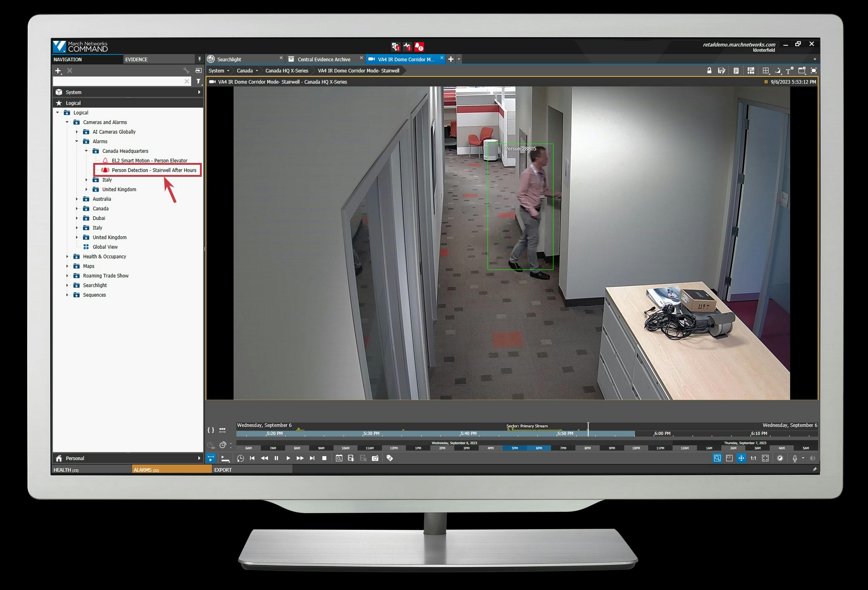
Task: Toggle the digital zoom magnifier button
Action: (717, 458)
